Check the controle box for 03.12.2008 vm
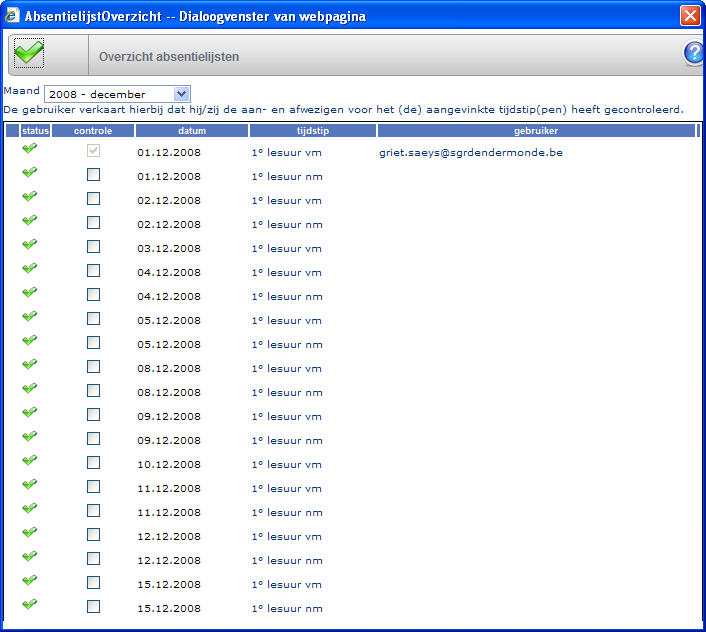 (94, 246)
